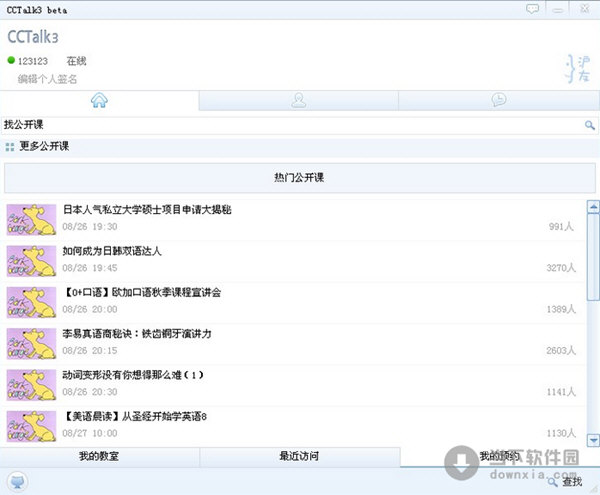Image resolution: width=600 pixels, height=495 pixels.
Task: Click the 08/26 19:45 time text
Action: [90, 268]
